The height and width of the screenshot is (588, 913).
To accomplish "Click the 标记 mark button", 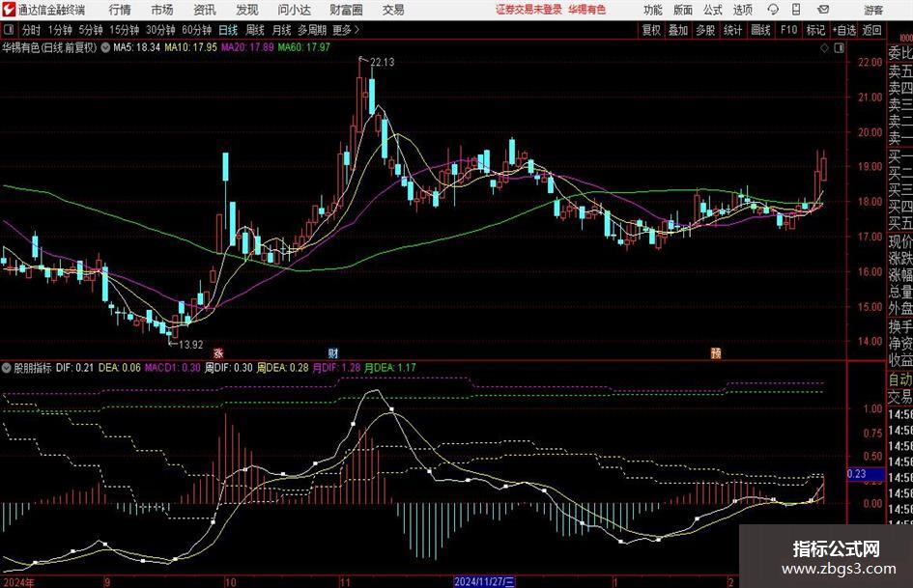I will 815,30.
